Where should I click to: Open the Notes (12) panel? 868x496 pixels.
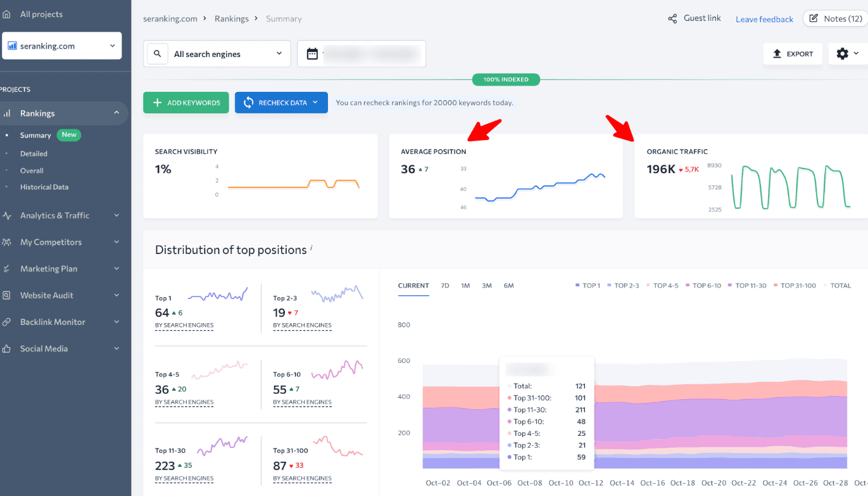pos(835,18)
